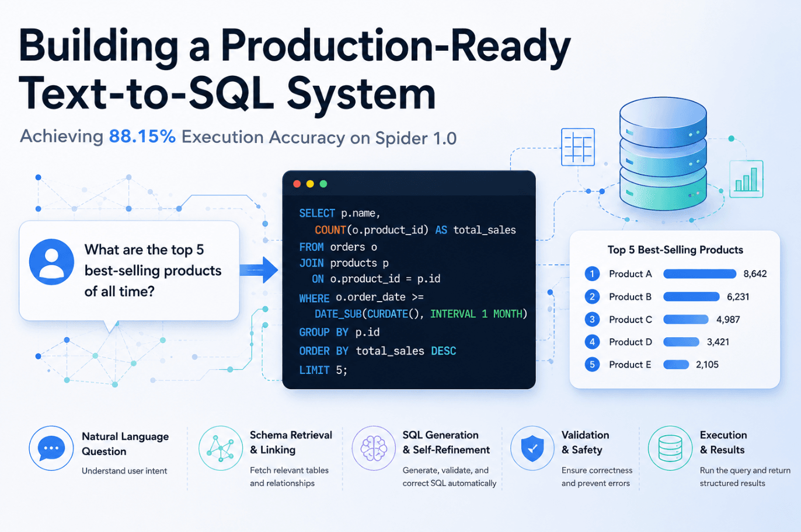Click the database cylinder stack icon
This screenshot has height=532, width=801.
(x=663, y=155)
